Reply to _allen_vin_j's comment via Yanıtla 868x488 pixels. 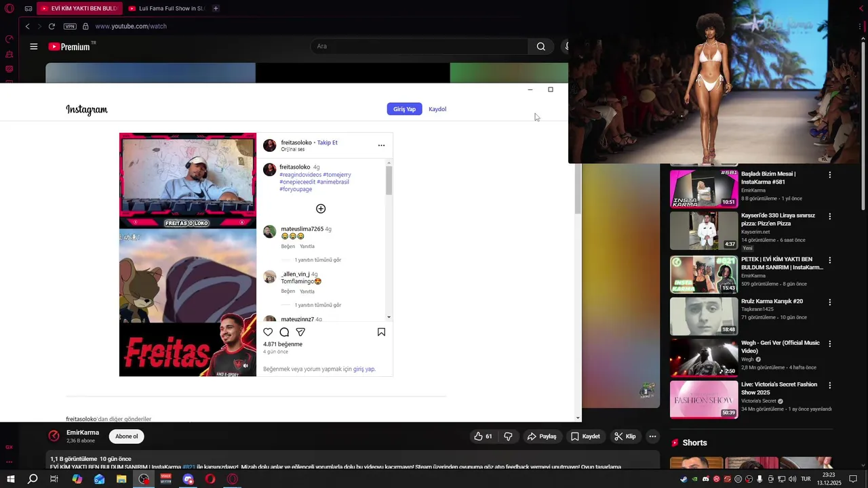(307, 291)
